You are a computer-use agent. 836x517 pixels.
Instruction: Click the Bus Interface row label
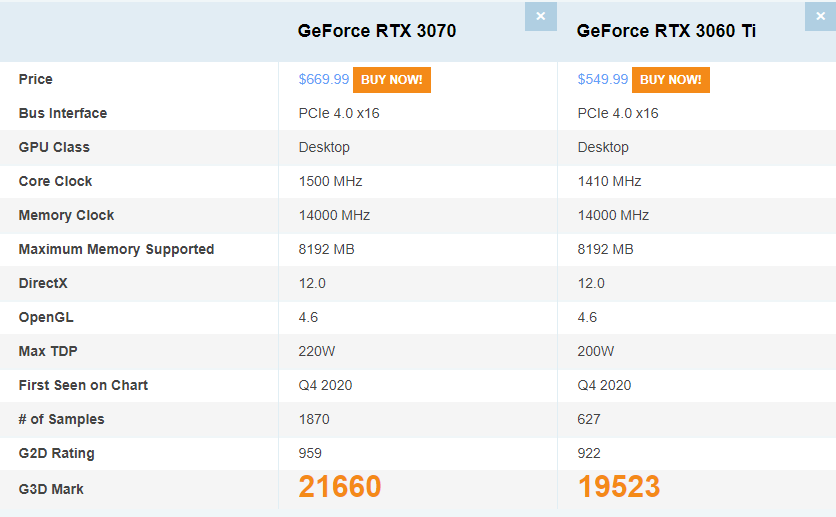point(63,114)
